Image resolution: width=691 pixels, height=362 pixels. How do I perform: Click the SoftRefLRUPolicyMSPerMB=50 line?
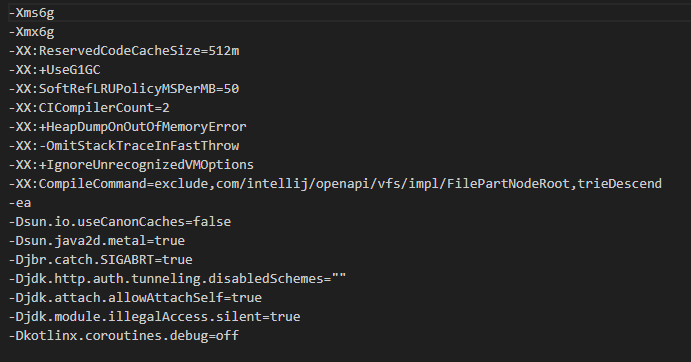(x=124, y=89)
